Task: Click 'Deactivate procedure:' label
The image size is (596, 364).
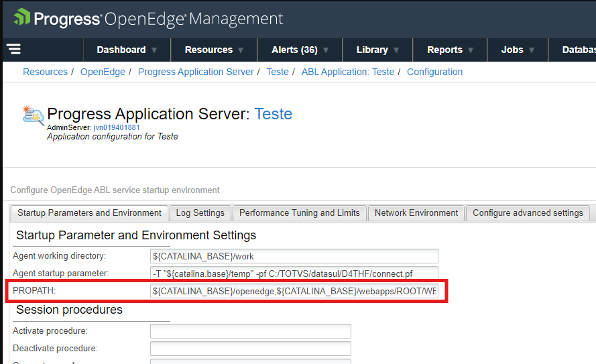Action: pyautogui.click(x=55, y=349)
